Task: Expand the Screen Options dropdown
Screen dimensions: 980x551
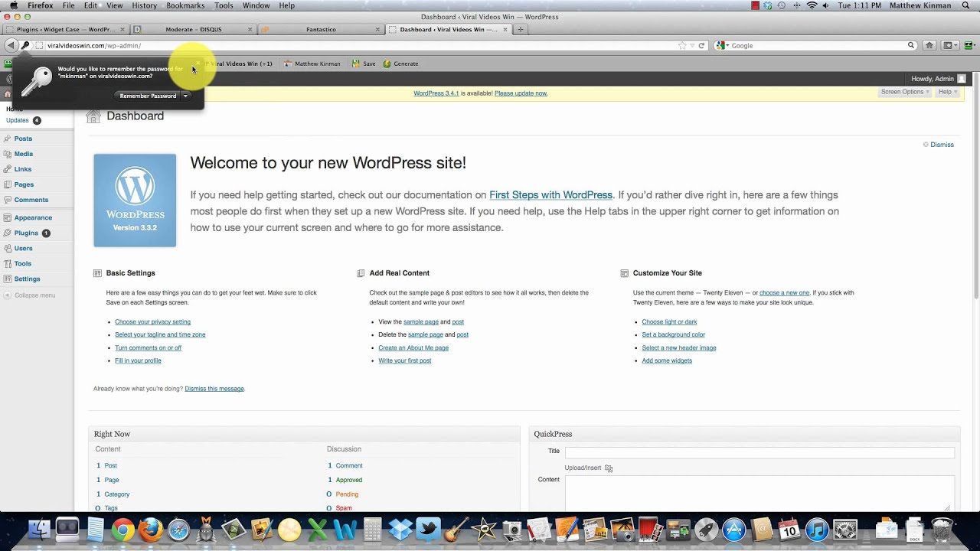Action: 905,92
